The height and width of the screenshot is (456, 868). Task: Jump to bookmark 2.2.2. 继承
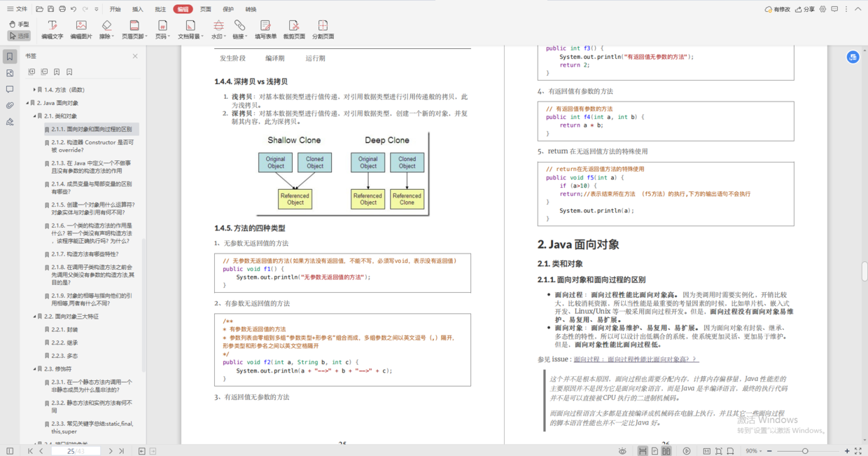[64, 343]
